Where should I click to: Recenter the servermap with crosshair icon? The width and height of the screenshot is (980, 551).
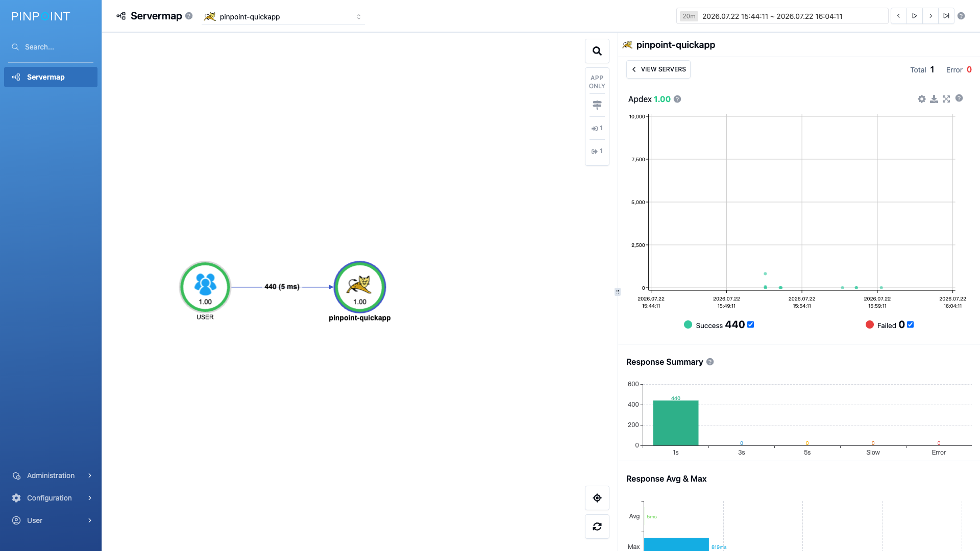click(597, 498)
